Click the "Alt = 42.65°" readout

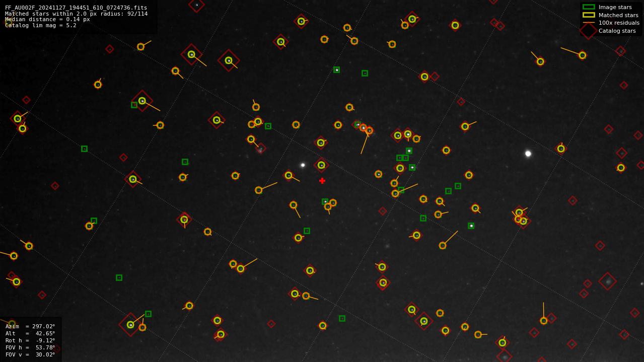[30, 333]
